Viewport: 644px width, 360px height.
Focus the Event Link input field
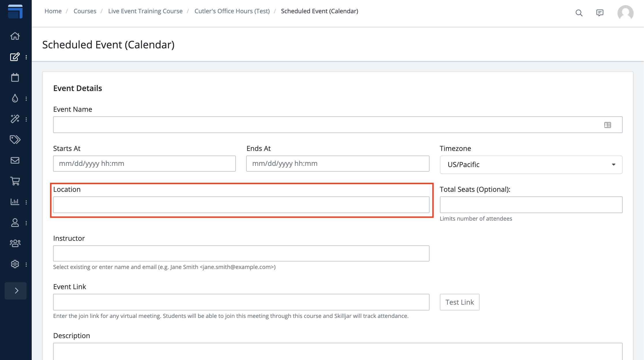click(241, 302)
